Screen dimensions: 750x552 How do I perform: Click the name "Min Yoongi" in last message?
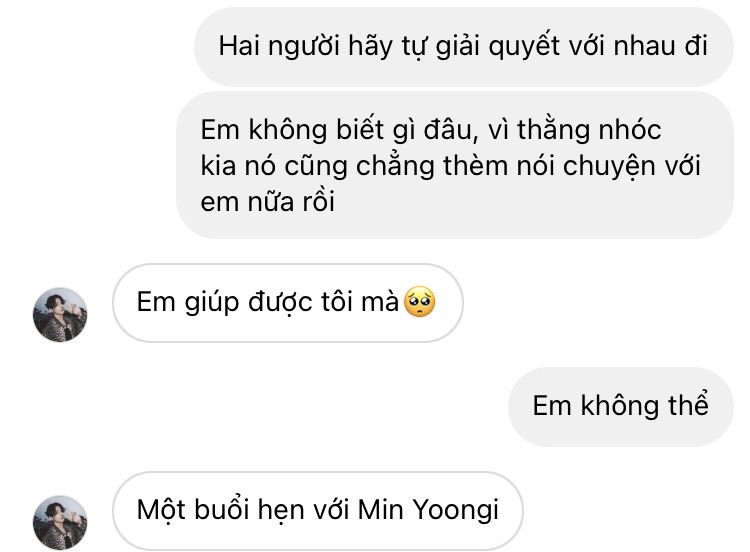[x=428, y=510]
